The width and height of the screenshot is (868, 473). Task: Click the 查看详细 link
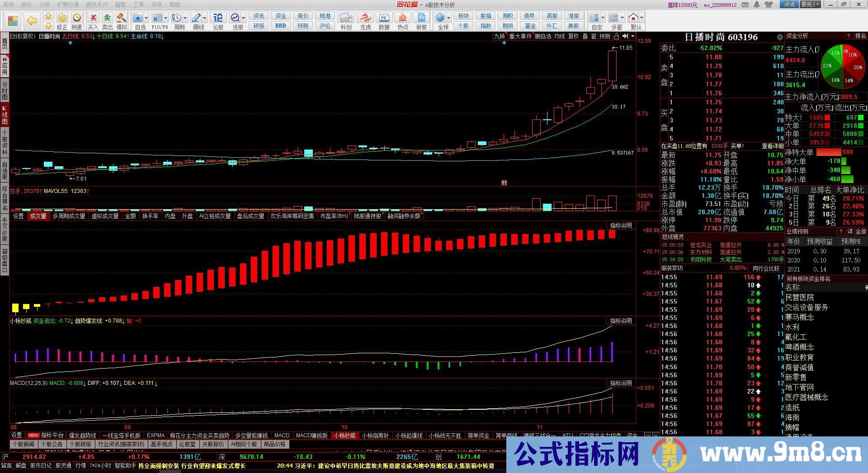(x=772, y=146)
